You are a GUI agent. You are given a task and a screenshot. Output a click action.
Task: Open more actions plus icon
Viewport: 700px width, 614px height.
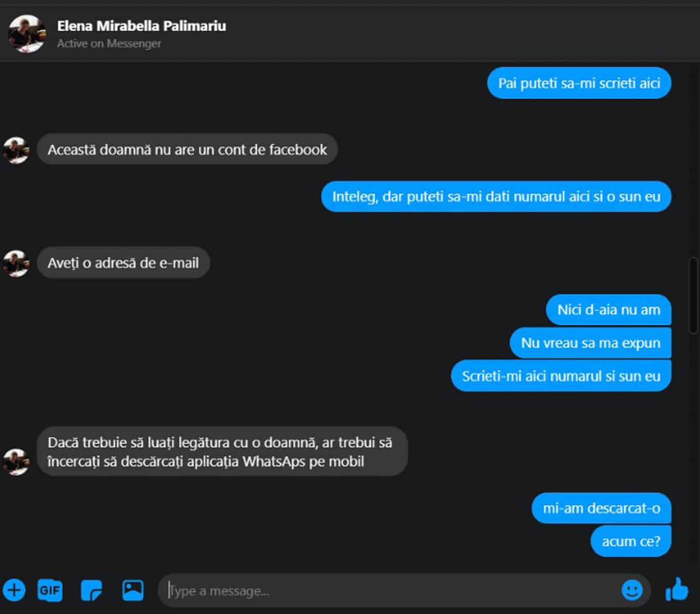point(14,590)
